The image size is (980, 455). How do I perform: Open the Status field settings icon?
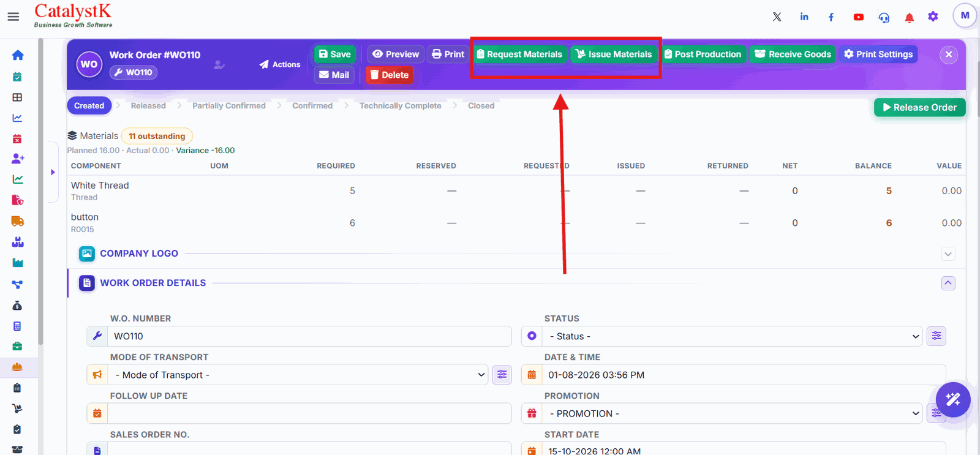point(937,336)
